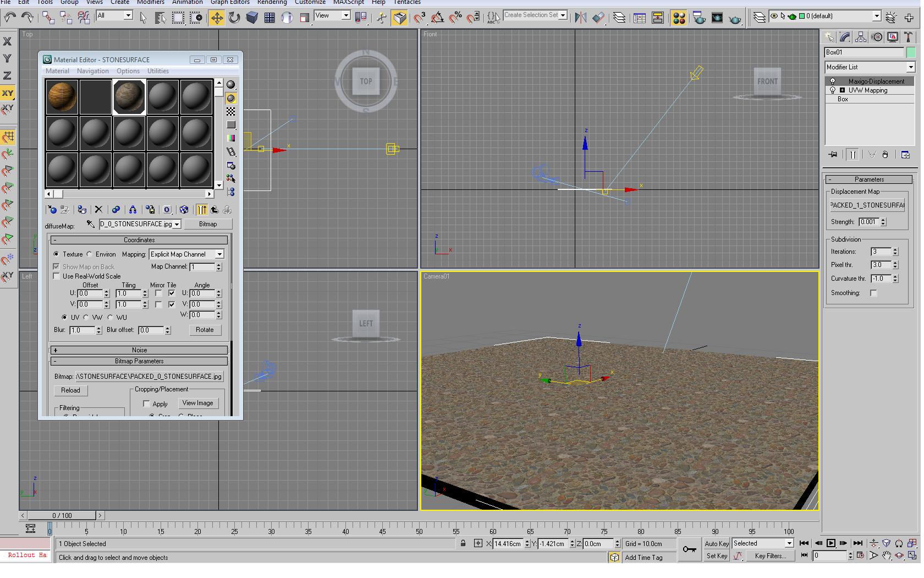Restrict axis to Z constraint
This screenshot has width=924, height=578.
click(x=7, y=75)
